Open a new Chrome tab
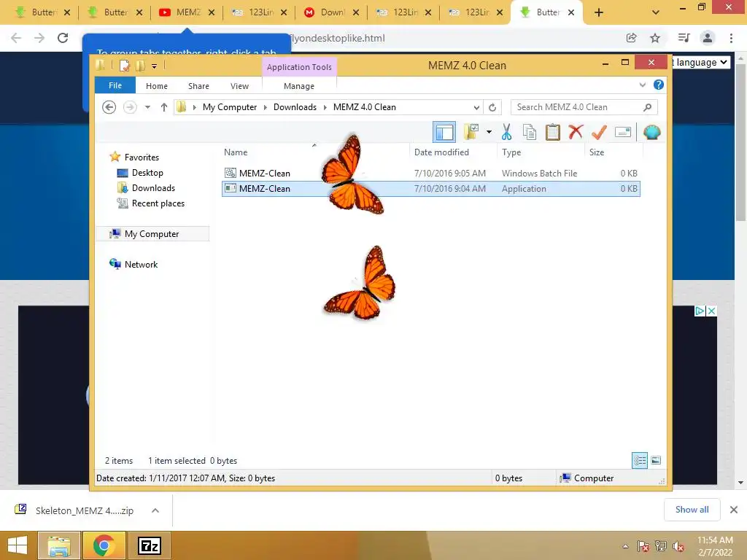 [x=599, y=13]
